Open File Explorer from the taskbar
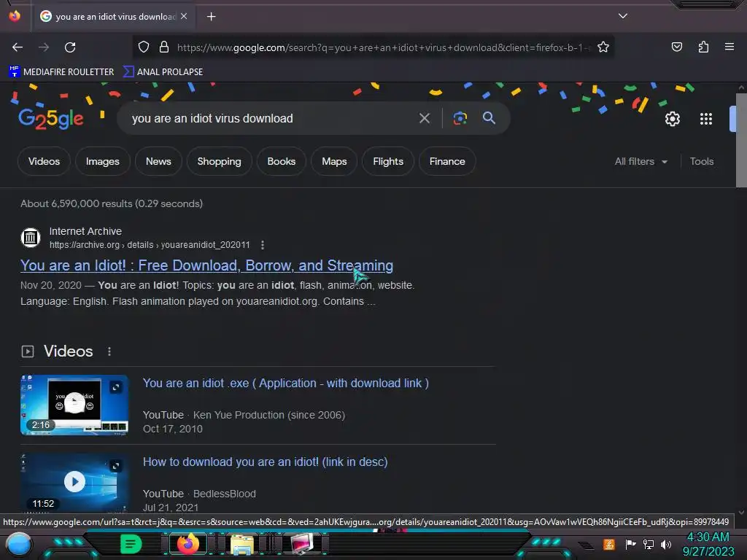The height and width of the screenshot is (560, 747). click(x=242, y=544)
